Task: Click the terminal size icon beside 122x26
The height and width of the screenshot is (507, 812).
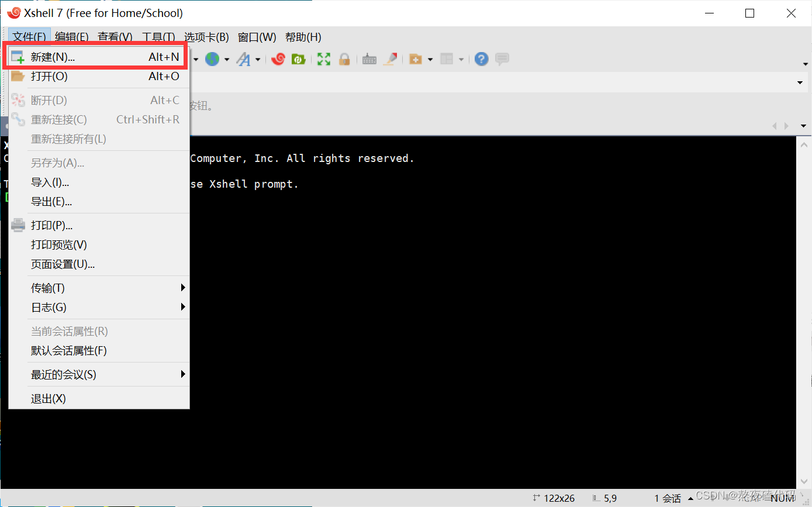Action: tap(537, 498)
